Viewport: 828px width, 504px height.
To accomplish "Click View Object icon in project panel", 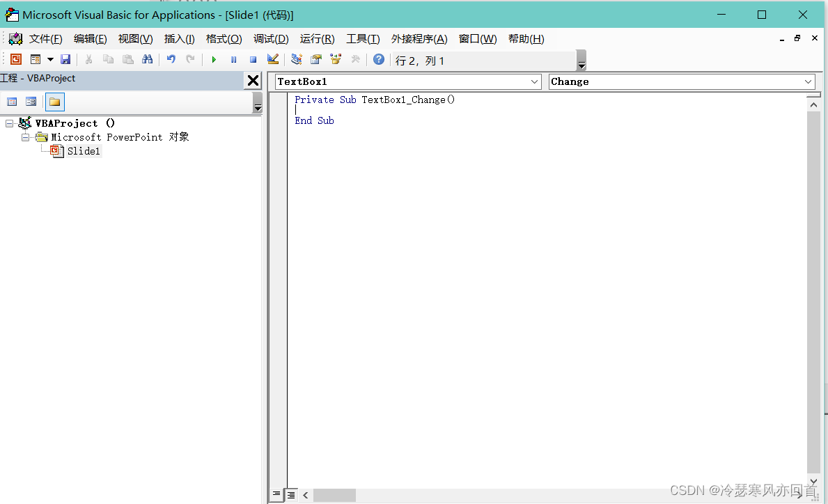I will point(31,102).
